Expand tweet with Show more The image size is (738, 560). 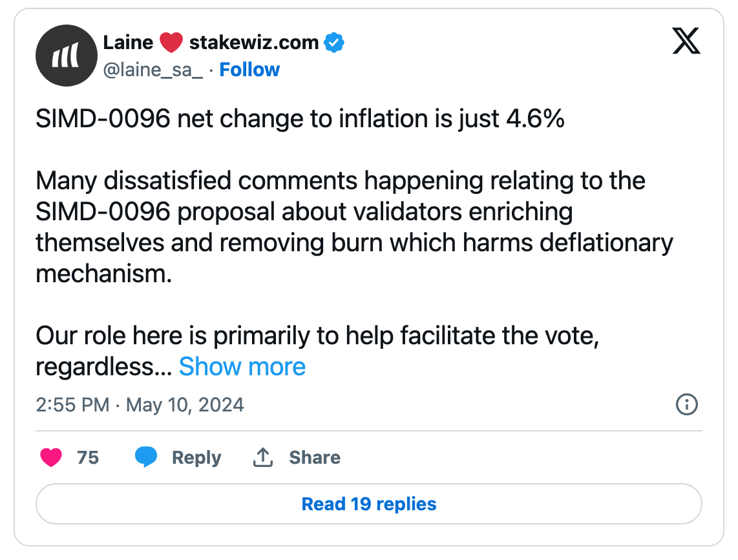click(x=242, y=367)
